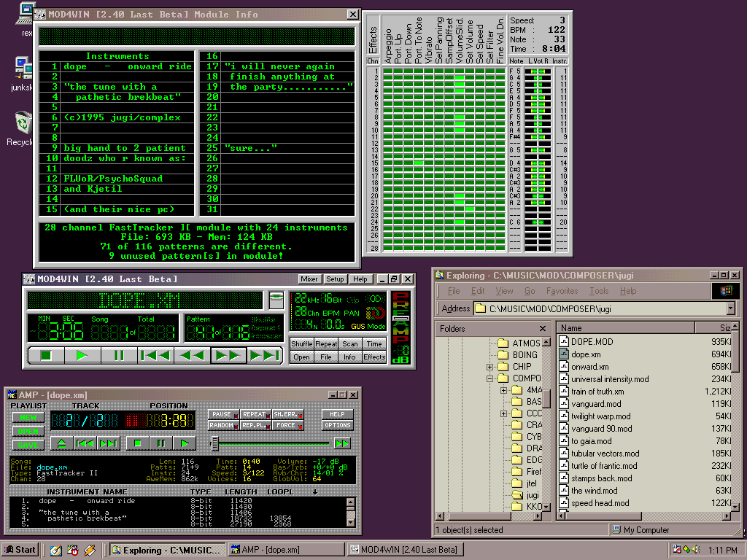The width and height of the screenshot is (747, 560).
Task: Toggle Repeat mode in MOD4WIN
Action: pyautogui.click(x=326, y=344)
